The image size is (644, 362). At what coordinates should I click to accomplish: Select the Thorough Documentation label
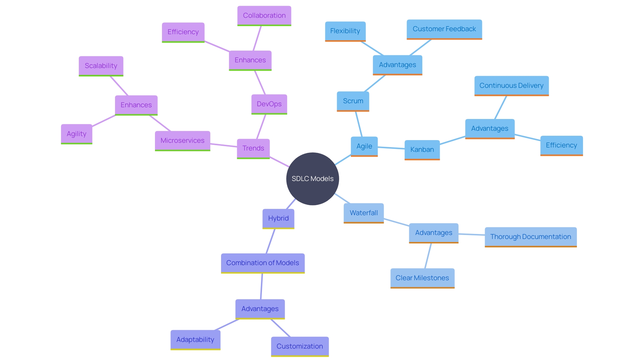point(529,236)
